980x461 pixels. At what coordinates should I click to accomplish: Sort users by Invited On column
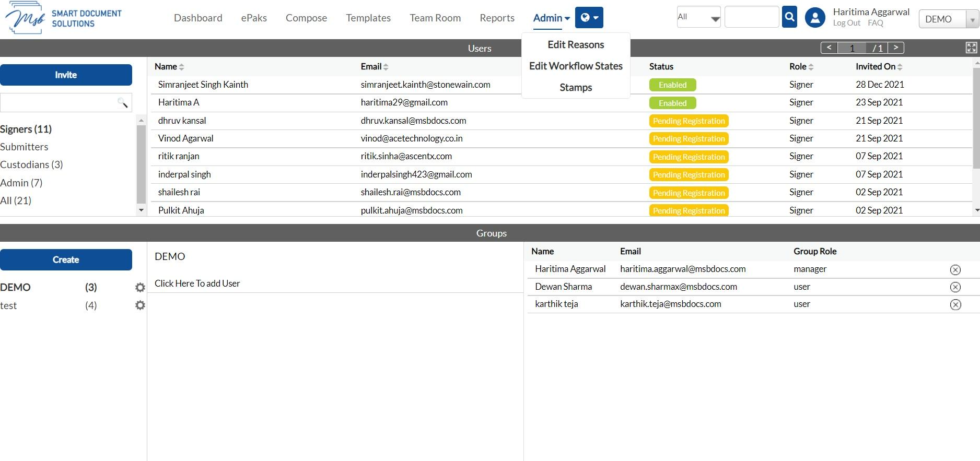coord(879,67)
